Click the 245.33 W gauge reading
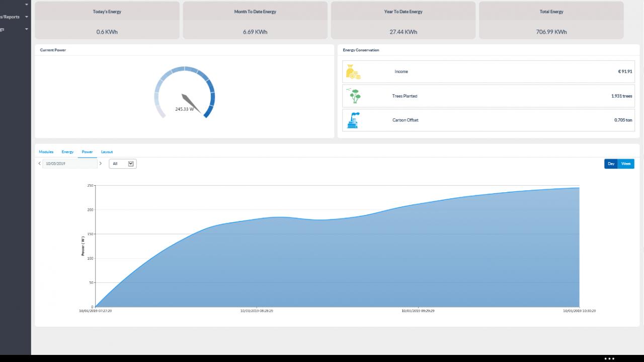Screen dimensions: 644x362 [x=184, y=109]
